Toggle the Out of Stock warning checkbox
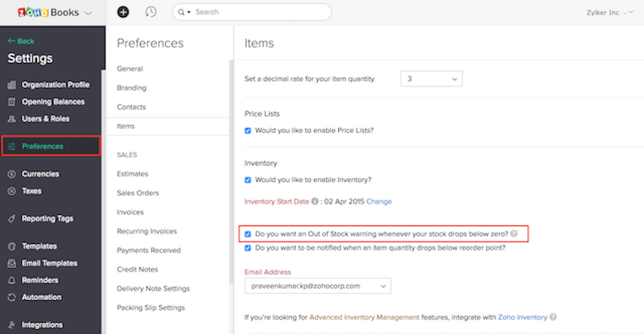644x334 pixels. [248, 234]
